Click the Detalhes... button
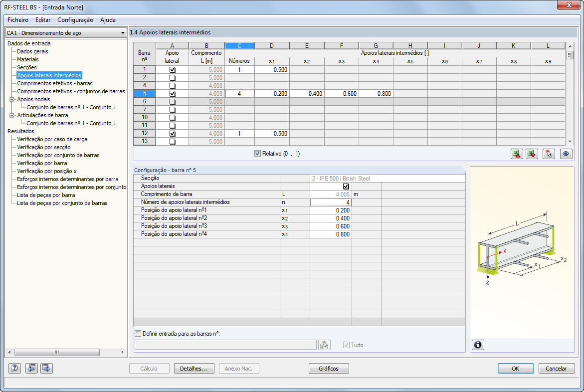This screenshot has height=392, width=584. 194,369
